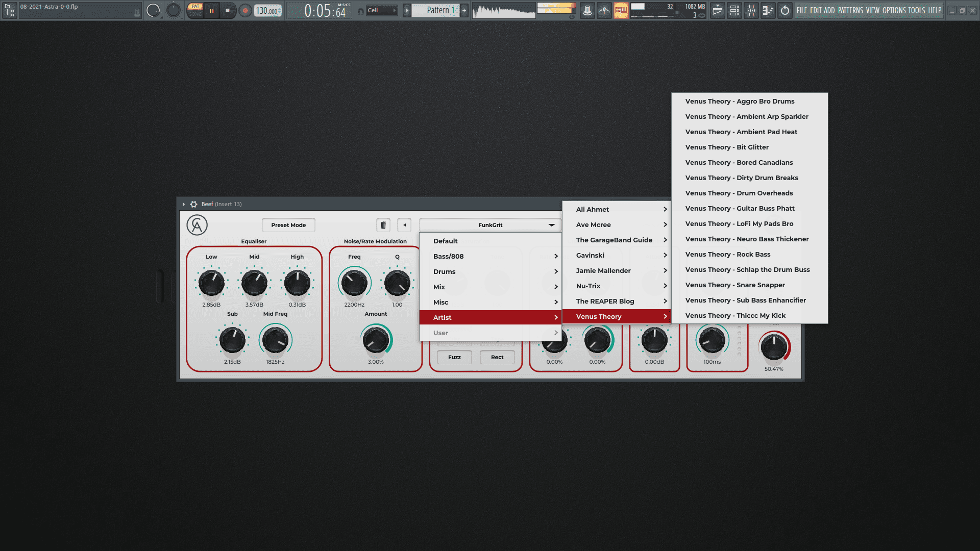Open the HELP menu
980x551 pixels.
point(935,10)
